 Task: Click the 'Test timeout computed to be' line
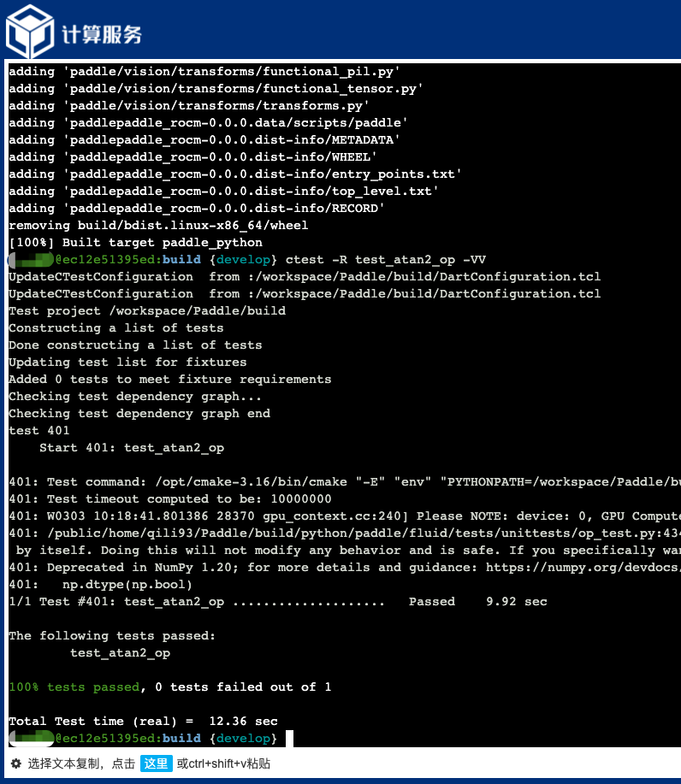coord(169,498)
